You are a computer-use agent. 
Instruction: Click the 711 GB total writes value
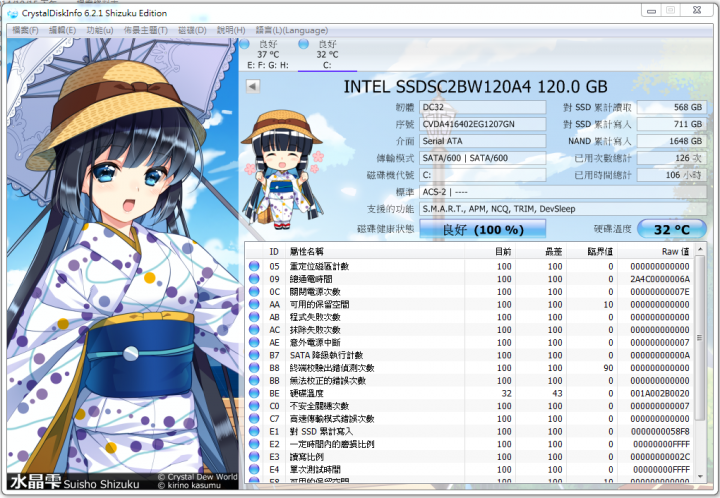(672, 124)
